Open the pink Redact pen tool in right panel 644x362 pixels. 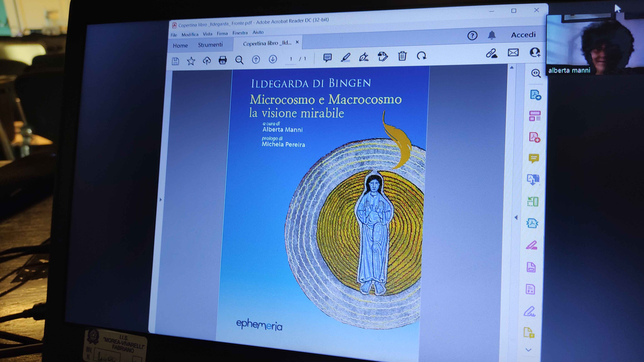(532, 245)
